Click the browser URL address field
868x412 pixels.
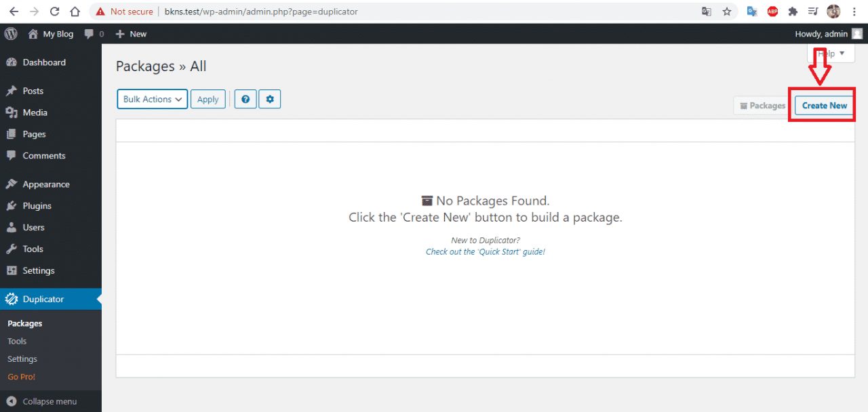tap(407, 12)
